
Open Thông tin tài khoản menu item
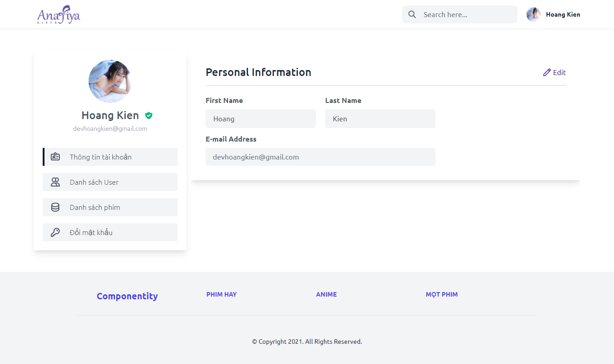coord(110,157)
